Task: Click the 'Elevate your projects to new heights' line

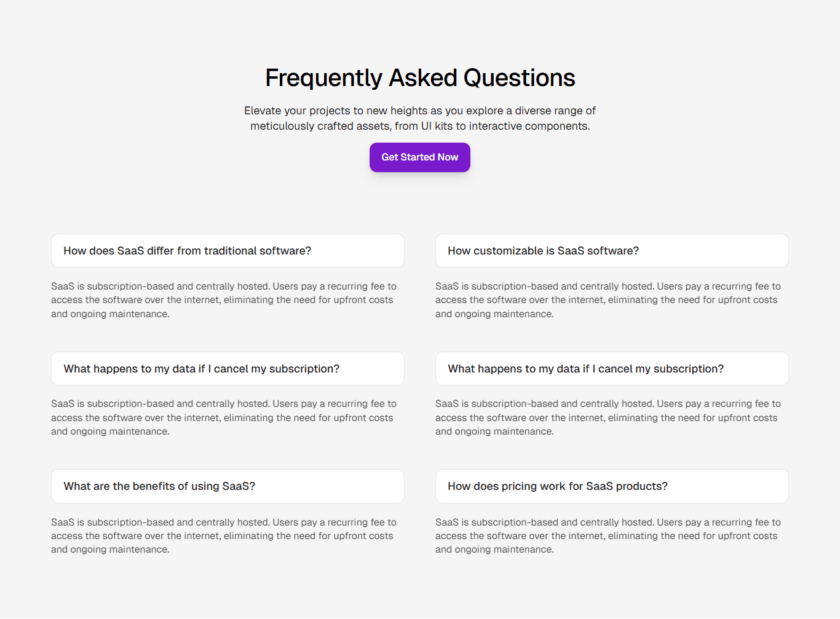Action: point(420,111)
